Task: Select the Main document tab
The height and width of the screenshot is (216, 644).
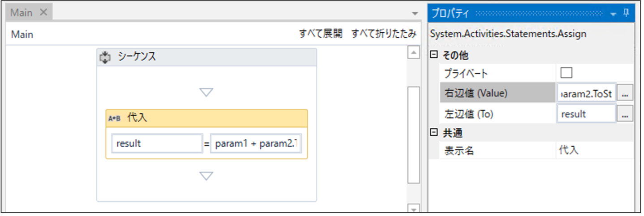Action: click(x=22, y=12)
